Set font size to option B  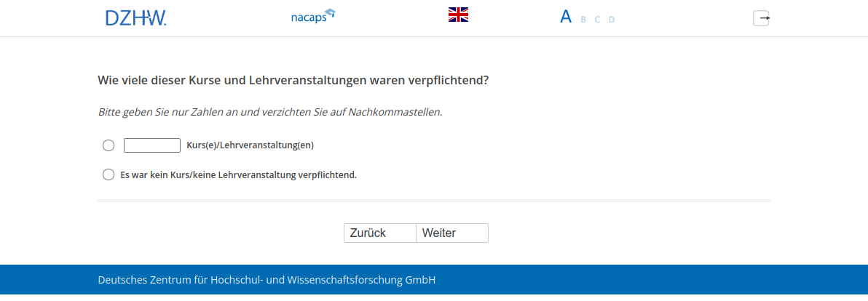pos(583,20)
